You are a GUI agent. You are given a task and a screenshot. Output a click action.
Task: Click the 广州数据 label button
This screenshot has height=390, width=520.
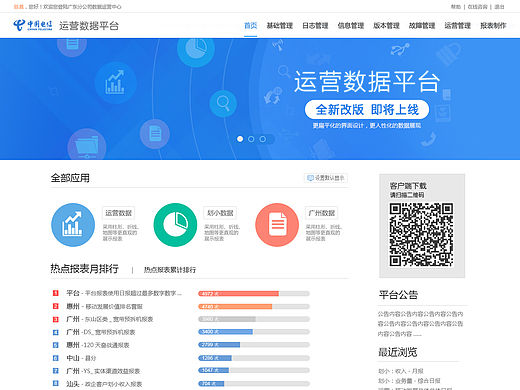pyautogui.click(x=322, y=213)
